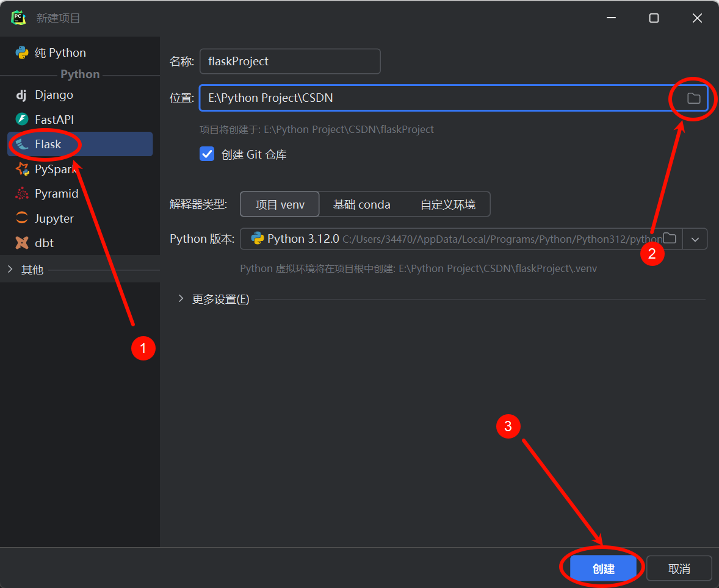Screen dimensions: 719x588
Task: Toggle the 创建 Git 仓库 checkbox
Action: (x=207, y=154)
